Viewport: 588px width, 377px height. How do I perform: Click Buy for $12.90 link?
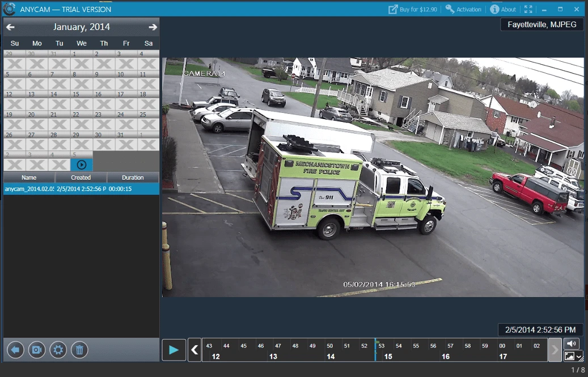pos(413,10)
